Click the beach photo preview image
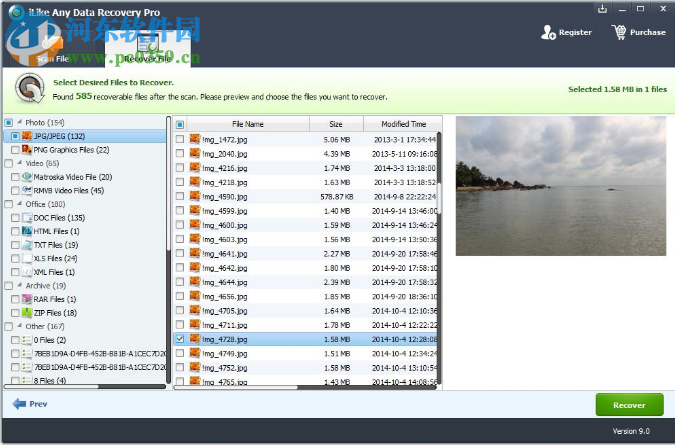675x445 pixels. coord(560,185)
